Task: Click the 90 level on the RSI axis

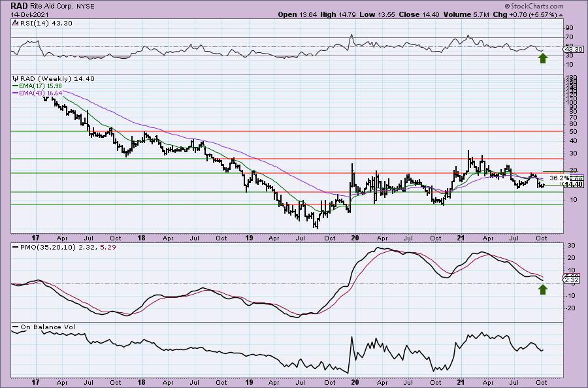Action: click(569, 27)
